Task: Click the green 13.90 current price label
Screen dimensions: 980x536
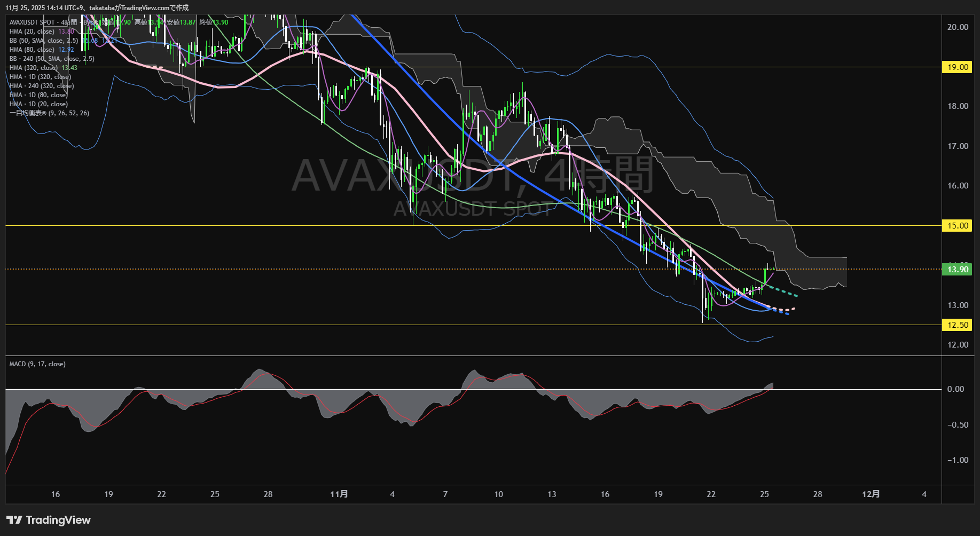Action: [958, 270]
